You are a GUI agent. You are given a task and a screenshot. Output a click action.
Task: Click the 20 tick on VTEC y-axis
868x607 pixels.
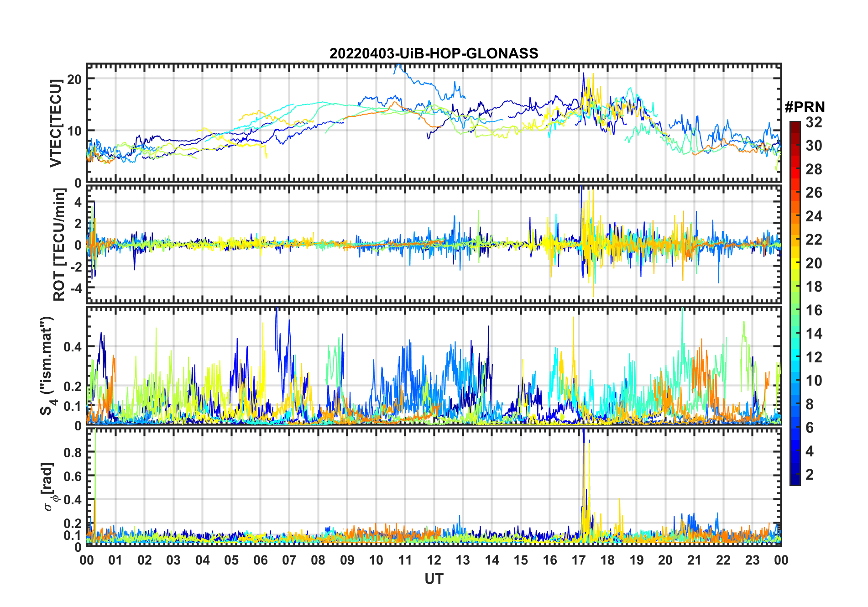click(74, 79)
